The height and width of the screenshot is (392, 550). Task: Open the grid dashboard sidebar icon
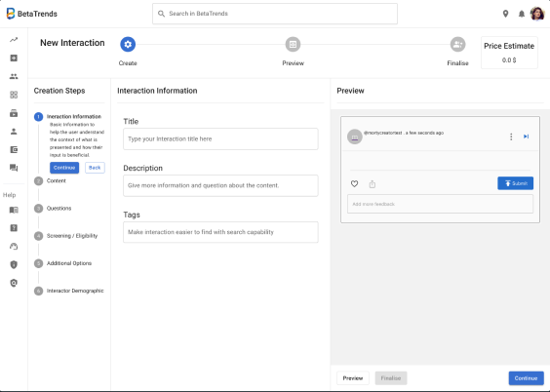pos(14,95)
